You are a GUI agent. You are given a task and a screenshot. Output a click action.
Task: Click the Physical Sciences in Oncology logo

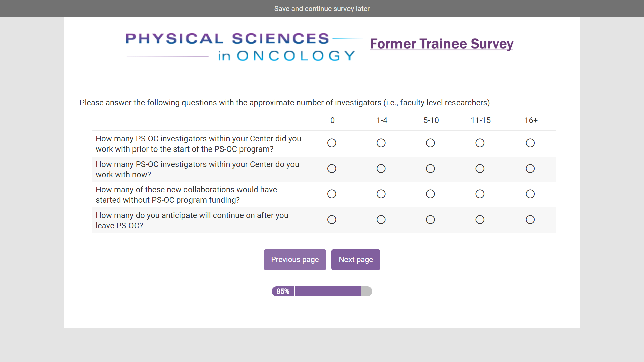pyautogui.click(x=240, y=47)
